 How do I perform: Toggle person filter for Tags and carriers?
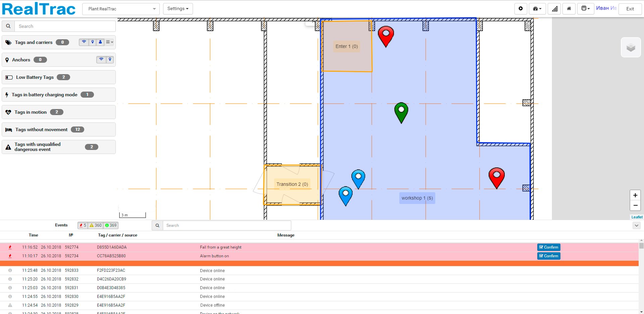100,42
